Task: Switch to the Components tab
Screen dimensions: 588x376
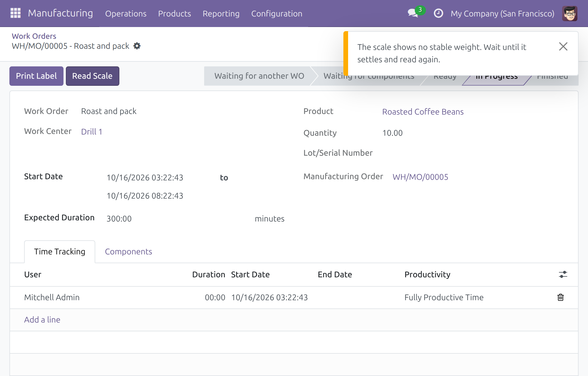Action: (x=128, y=252)
